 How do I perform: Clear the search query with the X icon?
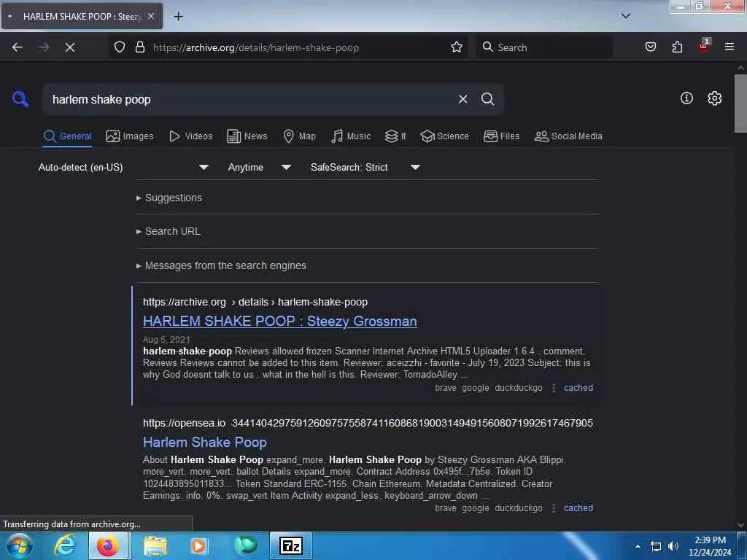tap(462, 99)
